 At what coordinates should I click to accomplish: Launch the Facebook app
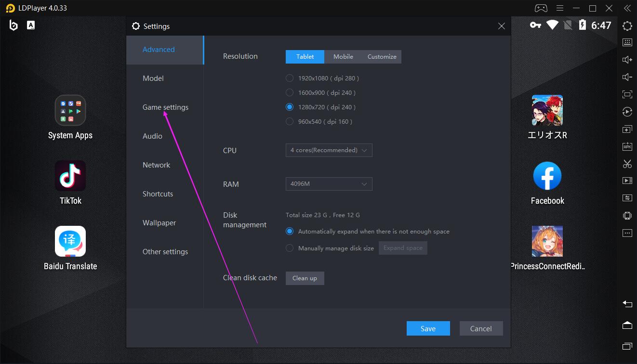547,176
